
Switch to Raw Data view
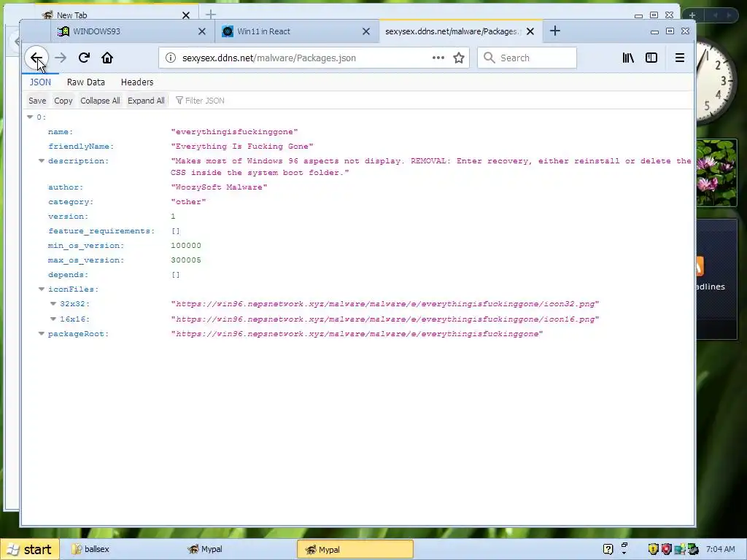(x=86, y=82)
